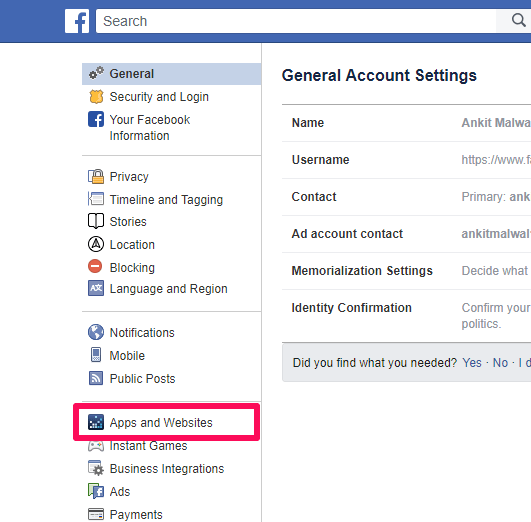Open Business Integrations settings
This screenshot has width=531, height=522.
167,469
